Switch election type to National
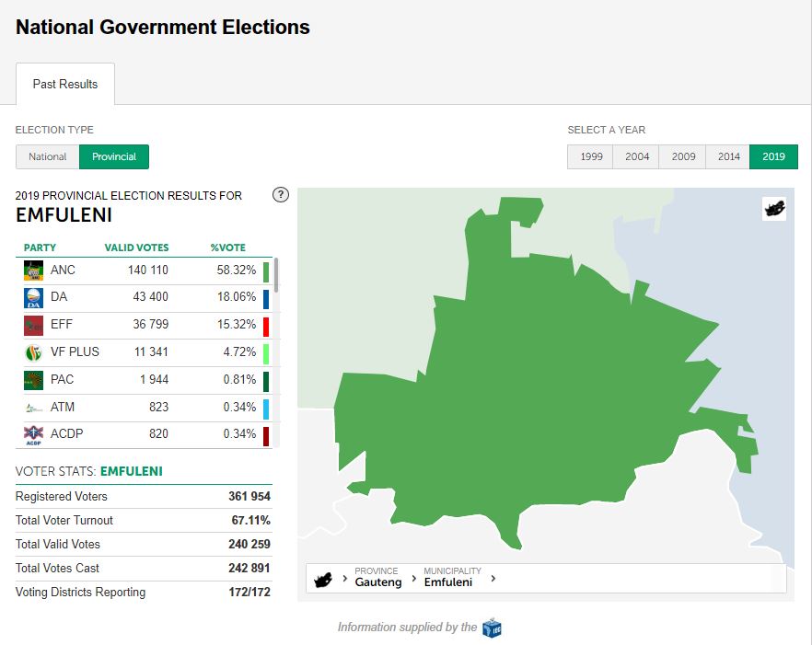812x645 pixels. 48,157
